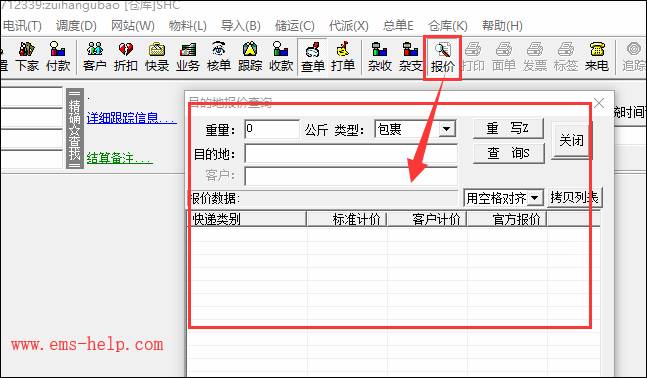
Task: Focus the 客户 customer input field
Action: [x=351, y=176]
